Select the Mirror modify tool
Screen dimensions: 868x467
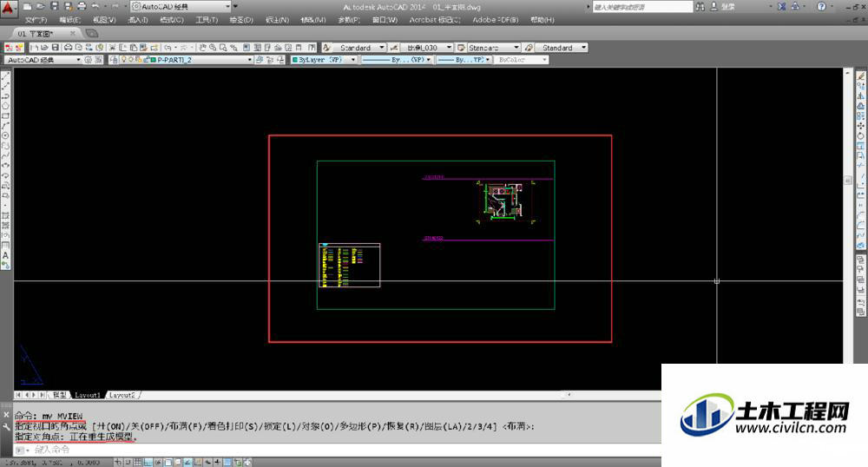click(x=861, y=95)
